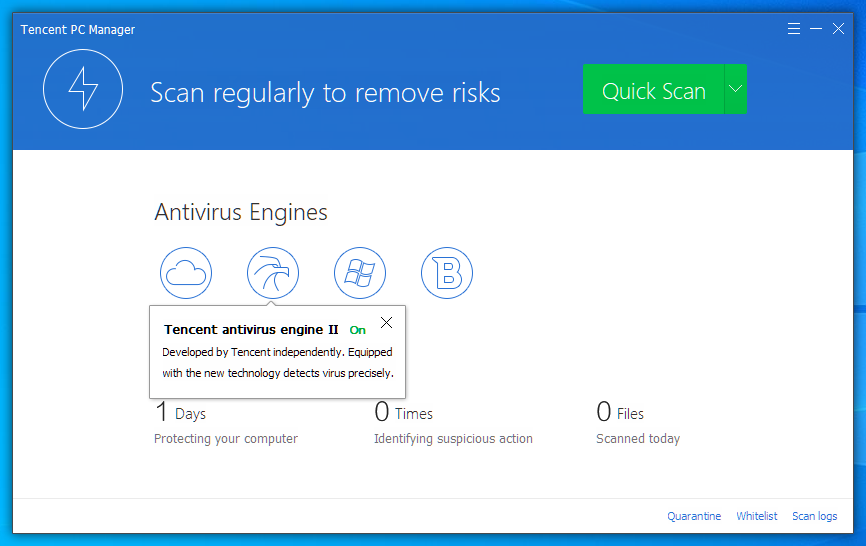Select the Tencent antivirus engine II icon
The width and height of the screenshot is (866, 546).
[x=273, y=272]
